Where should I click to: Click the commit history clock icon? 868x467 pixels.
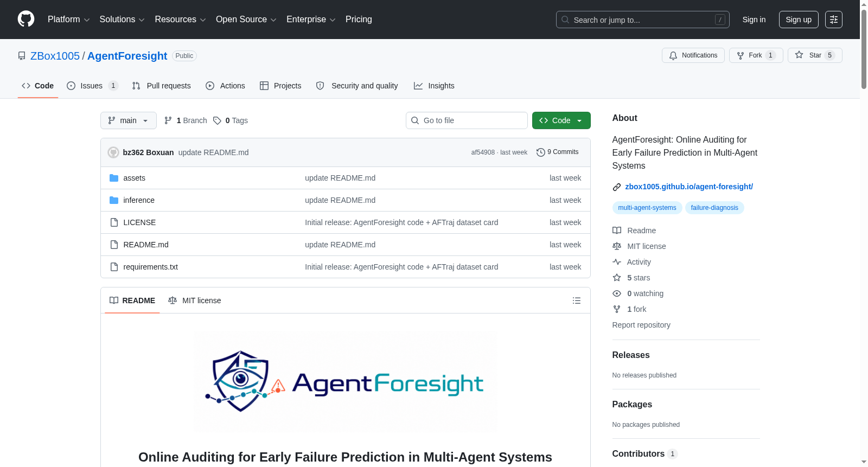[540, 152]
